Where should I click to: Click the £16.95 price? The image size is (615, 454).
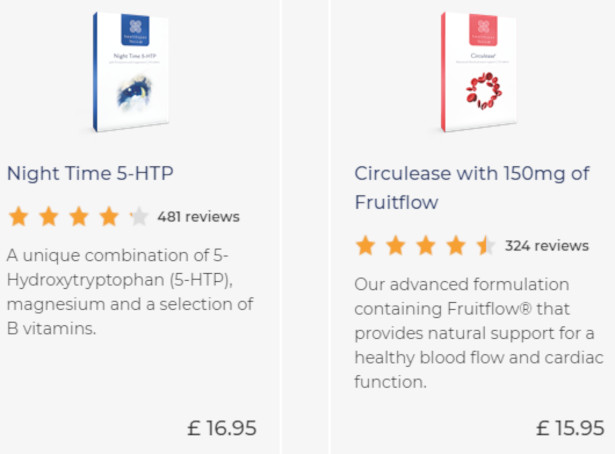point(222,428)
